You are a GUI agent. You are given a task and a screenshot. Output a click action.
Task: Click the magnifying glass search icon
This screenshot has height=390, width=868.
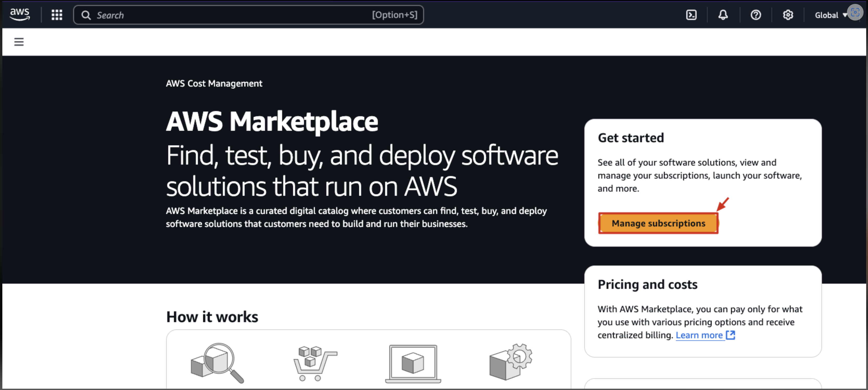pos(86,15)
